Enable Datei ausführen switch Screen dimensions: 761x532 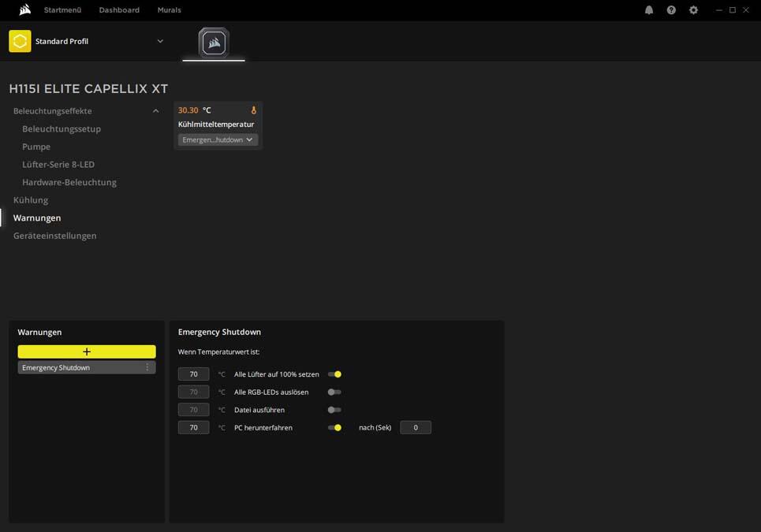334,410
